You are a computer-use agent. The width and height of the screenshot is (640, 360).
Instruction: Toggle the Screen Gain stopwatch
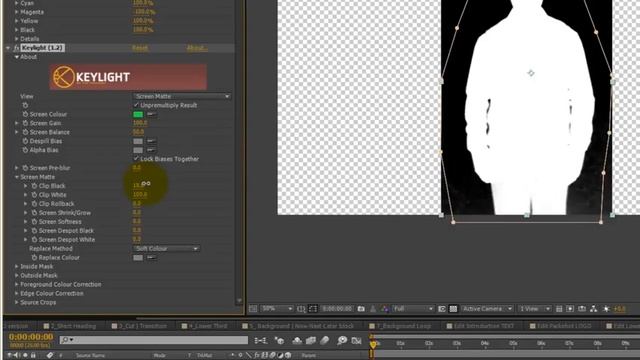pos(25,123)
